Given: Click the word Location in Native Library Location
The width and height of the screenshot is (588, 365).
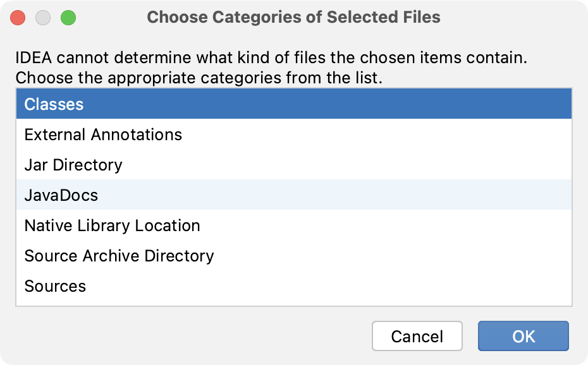Looking at the screenshot, I should 168,225.
